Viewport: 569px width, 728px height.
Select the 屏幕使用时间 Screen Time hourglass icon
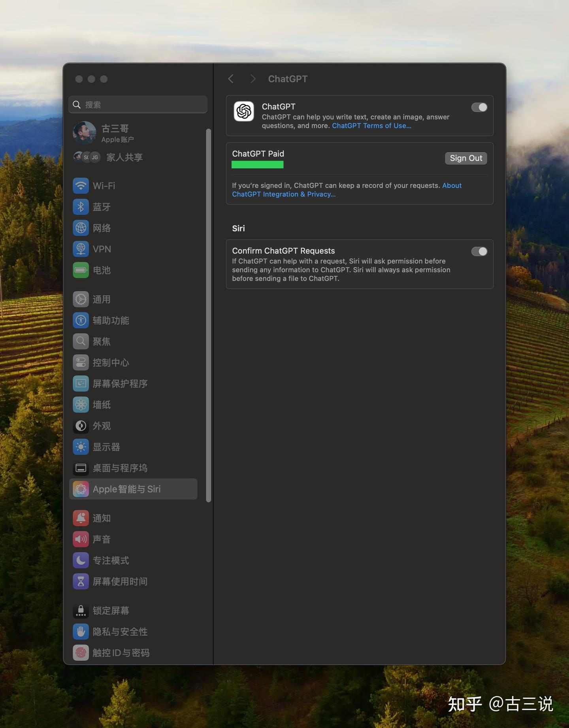point(81,581)
